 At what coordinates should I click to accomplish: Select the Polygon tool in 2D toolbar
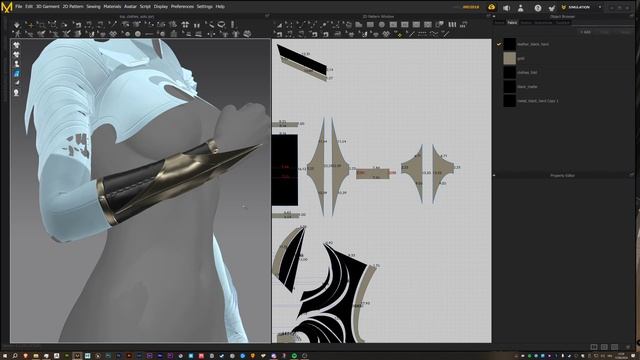pyautogui.click(x=359, y=25)
